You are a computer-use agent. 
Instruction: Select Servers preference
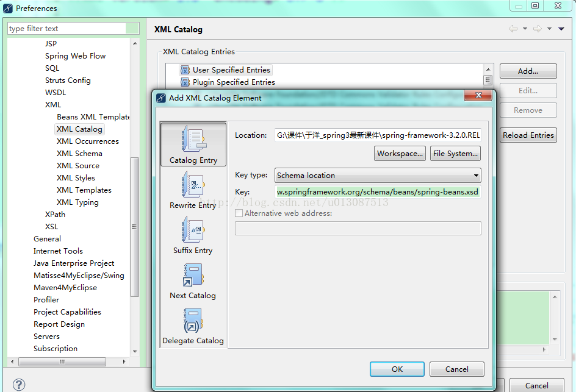[x=46, y=336]
